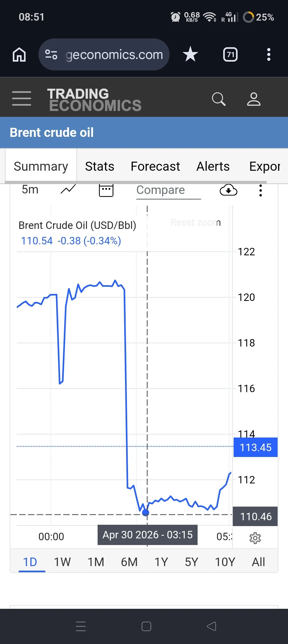
Task: Select the 1M time range
Action: point(96,562)
